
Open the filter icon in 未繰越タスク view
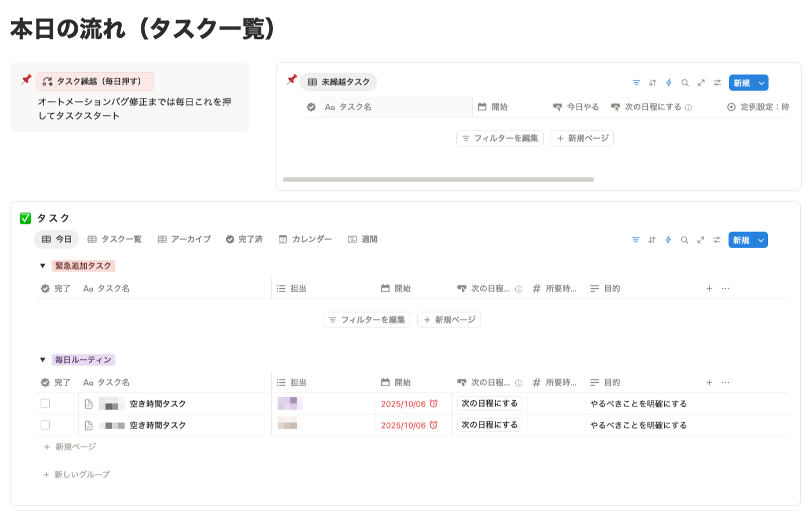[x=636, y=83]
